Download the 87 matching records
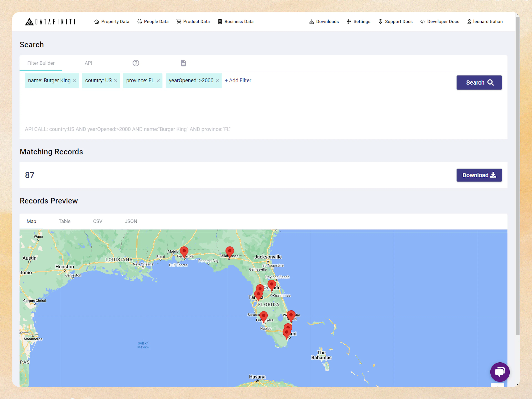Image resolution: width=532 pixels, height=399 pixels. tap(479, 175)
